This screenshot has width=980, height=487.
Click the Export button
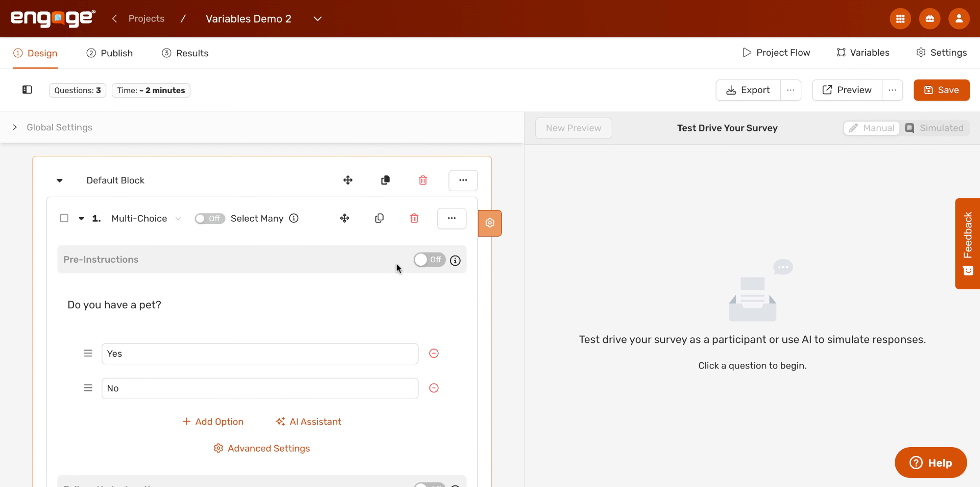748,90
